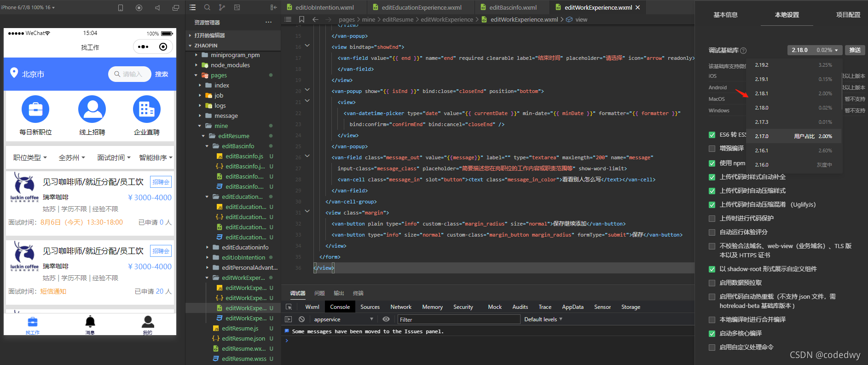
Task: Click the element inspector icon in debugger
Action: click(x=289, y=307)
